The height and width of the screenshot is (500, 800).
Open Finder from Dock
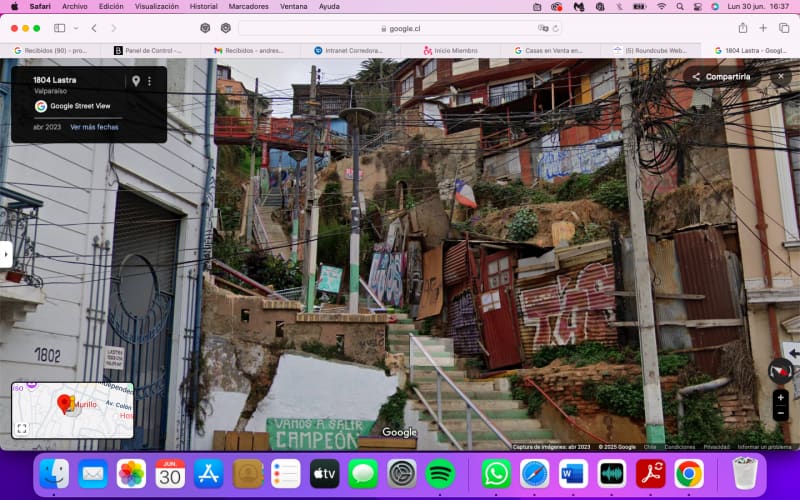tap(54, 474)
